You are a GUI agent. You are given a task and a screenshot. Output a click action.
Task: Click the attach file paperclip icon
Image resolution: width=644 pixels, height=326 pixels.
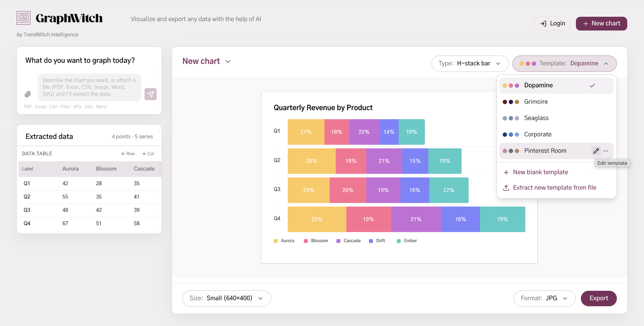click(28, 94)
